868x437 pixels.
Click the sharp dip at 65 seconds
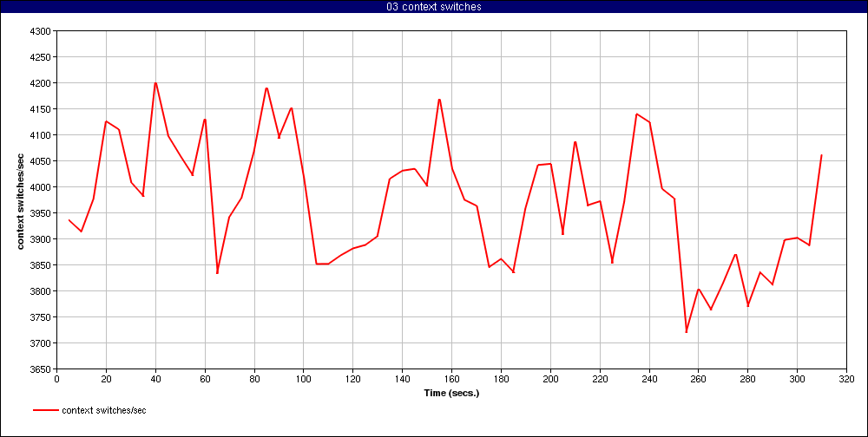218,272
